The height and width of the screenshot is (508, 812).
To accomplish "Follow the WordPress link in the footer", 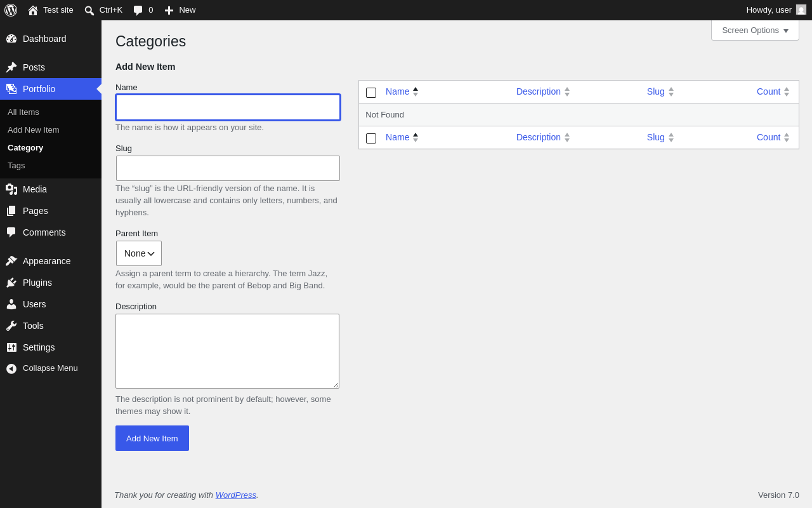I will point(236,495).
